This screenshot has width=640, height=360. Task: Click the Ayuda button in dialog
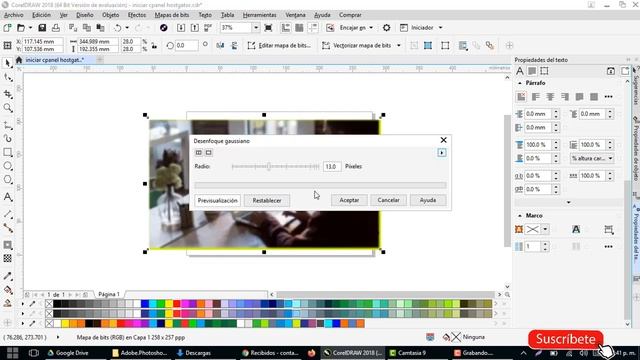pos(428,200)
